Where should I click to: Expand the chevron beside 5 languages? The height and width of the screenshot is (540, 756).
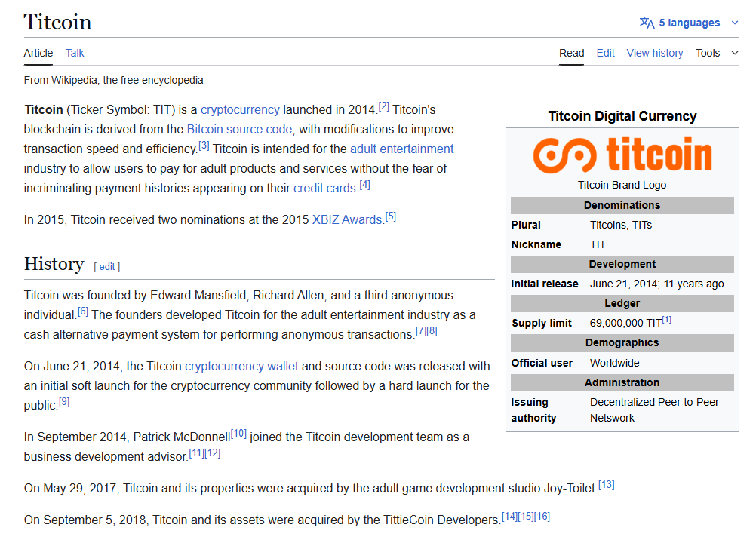(x=735, y=23)
